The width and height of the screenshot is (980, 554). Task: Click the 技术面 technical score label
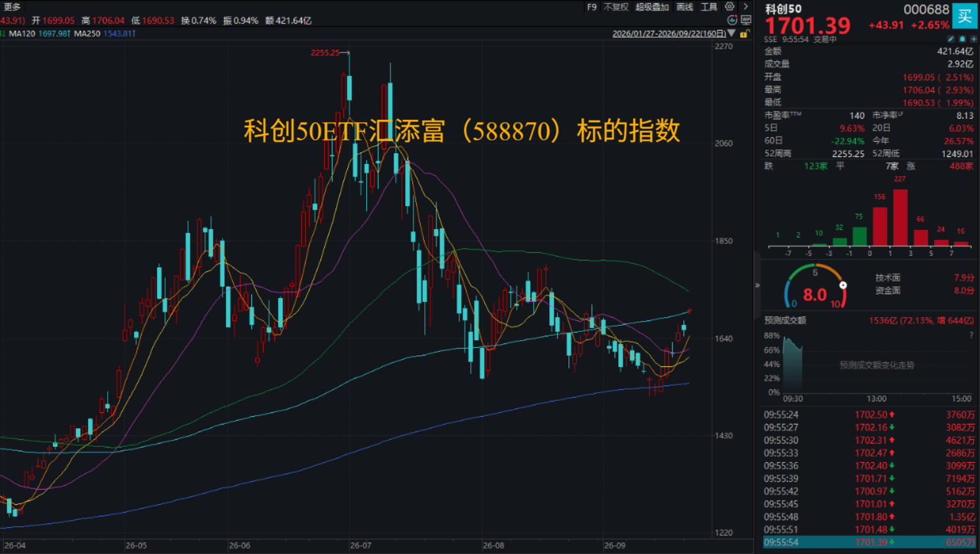[x=887, y=278]
